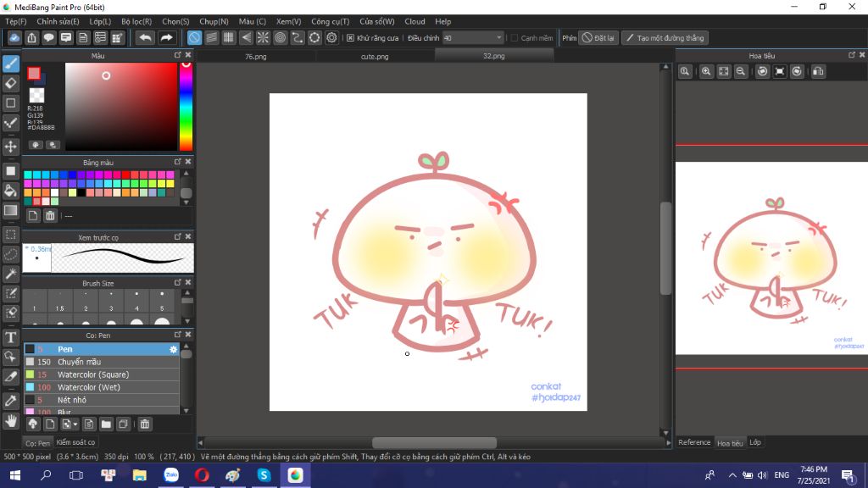Open the snap settings gear
The width and height of the screenshot is (868, 488).
click(x=331, y=37)
